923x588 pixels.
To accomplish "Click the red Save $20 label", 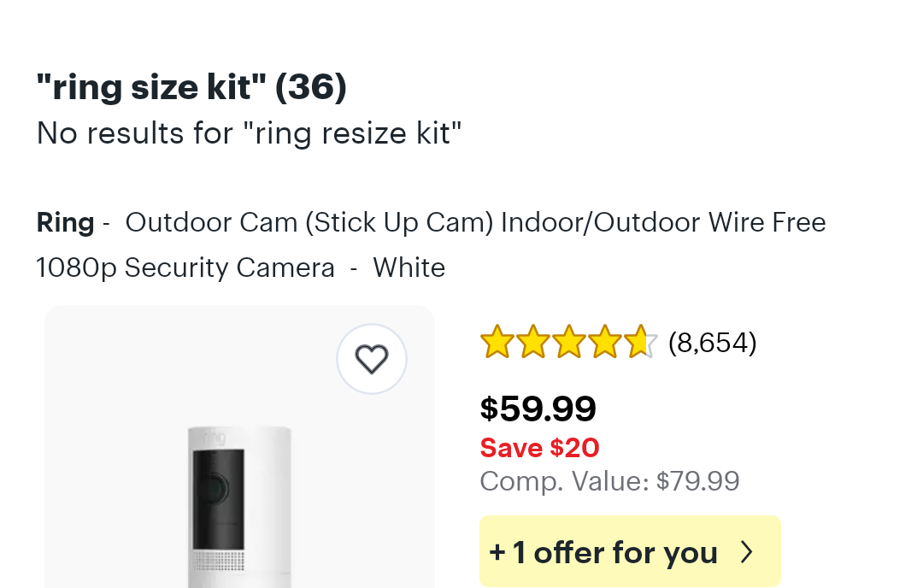I will 540,448.
